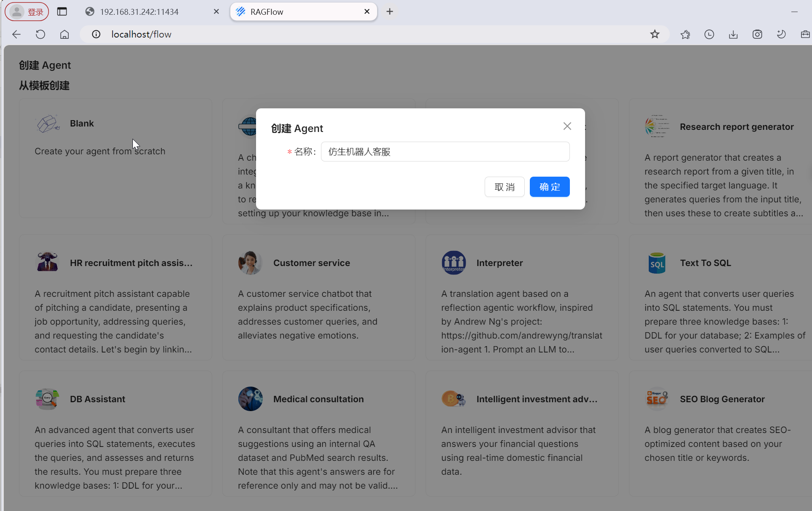
Task: Navigate back in browser history
Action: click(x=16, y=35)
